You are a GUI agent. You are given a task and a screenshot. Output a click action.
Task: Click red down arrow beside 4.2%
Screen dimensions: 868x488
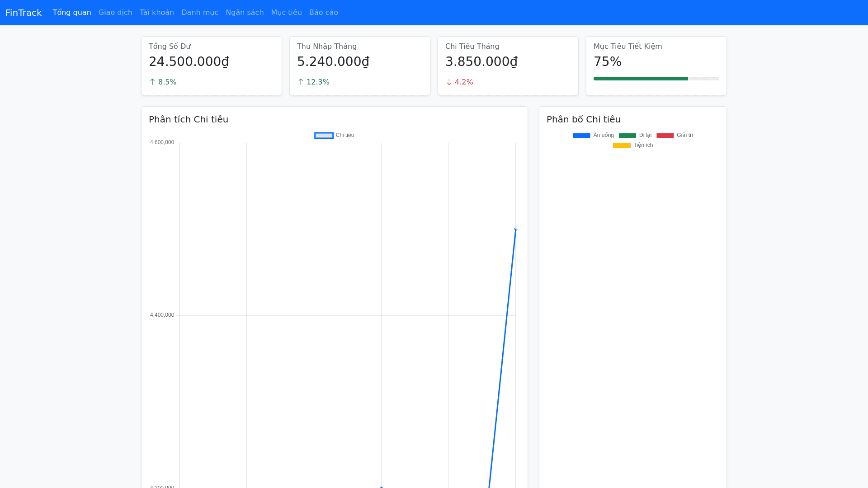click(449, 82)
